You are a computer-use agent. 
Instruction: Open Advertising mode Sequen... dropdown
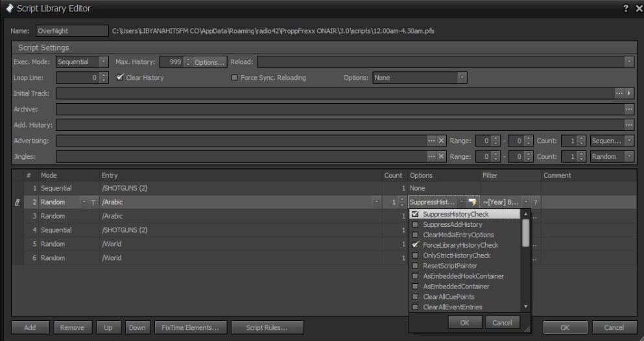629,141
